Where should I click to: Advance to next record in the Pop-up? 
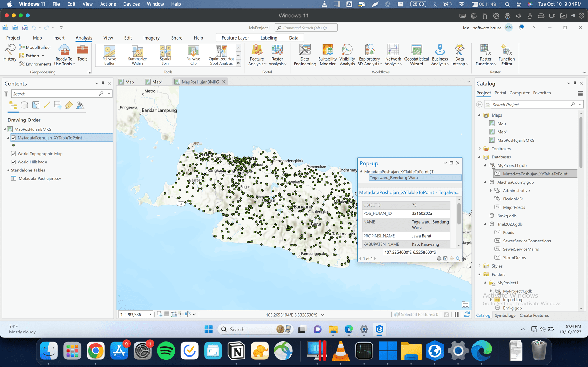pos(375,259)
